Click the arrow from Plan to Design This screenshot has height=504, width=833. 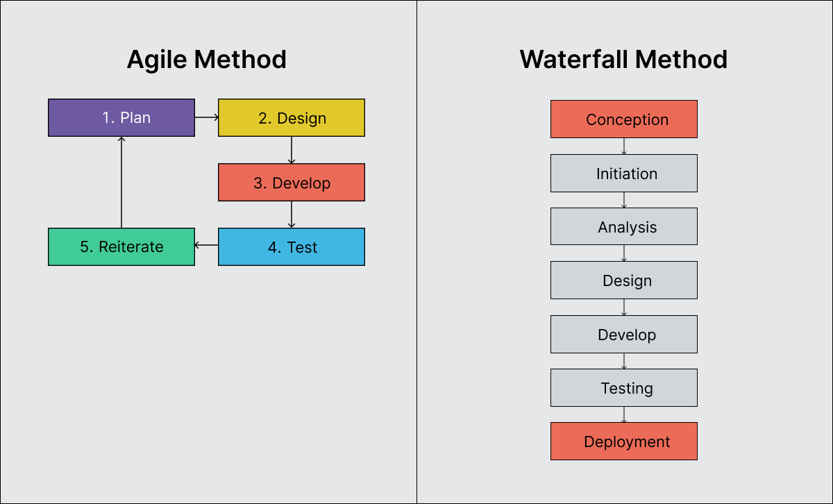coord(206,118)
